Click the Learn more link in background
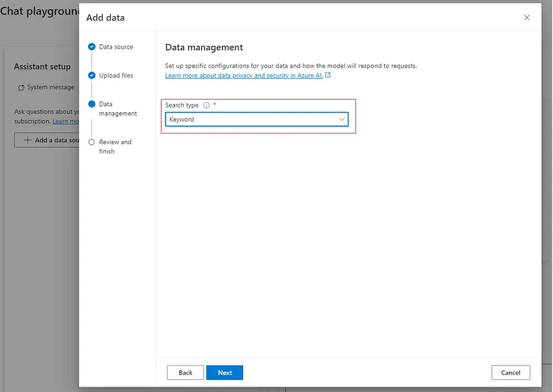This screenshot has width=553, height=392. (65, 122)
